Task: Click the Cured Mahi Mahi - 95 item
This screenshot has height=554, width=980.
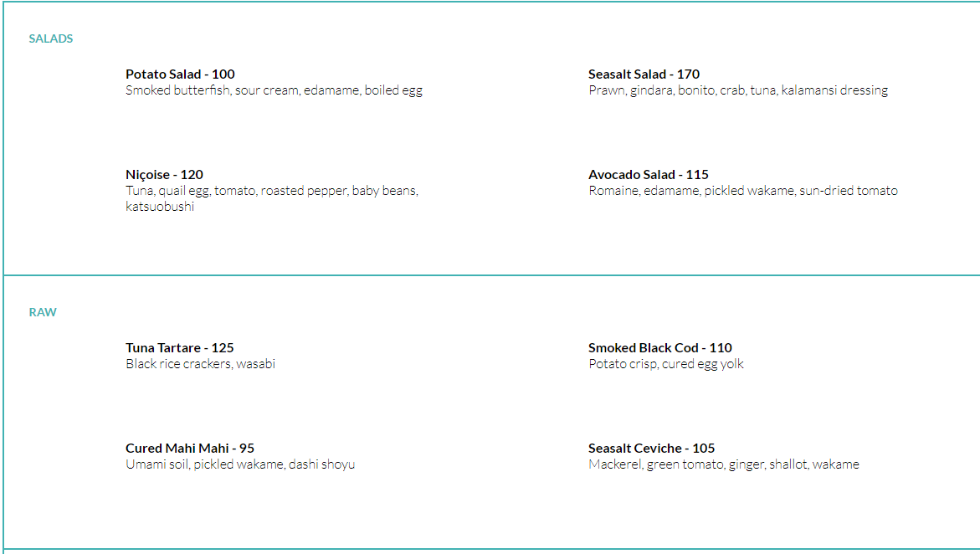Action: pos(190,449)
